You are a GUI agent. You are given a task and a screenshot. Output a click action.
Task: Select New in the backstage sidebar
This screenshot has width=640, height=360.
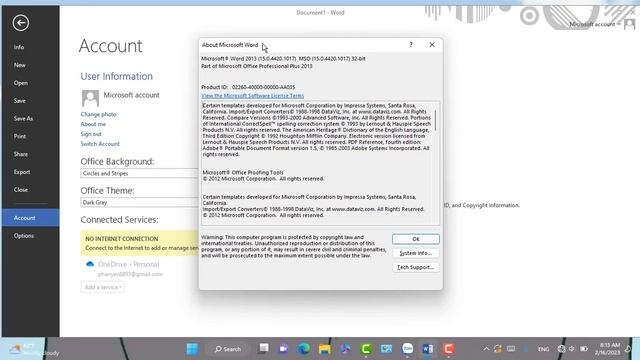click(20, 65)
